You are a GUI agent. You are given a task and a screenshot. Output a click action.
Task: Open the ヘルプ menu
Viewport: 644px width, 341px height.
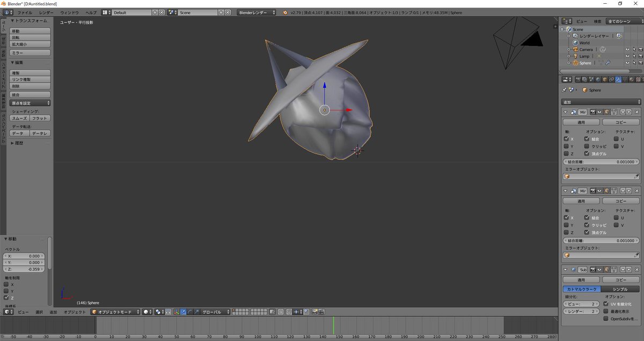(x=91, y=12)
